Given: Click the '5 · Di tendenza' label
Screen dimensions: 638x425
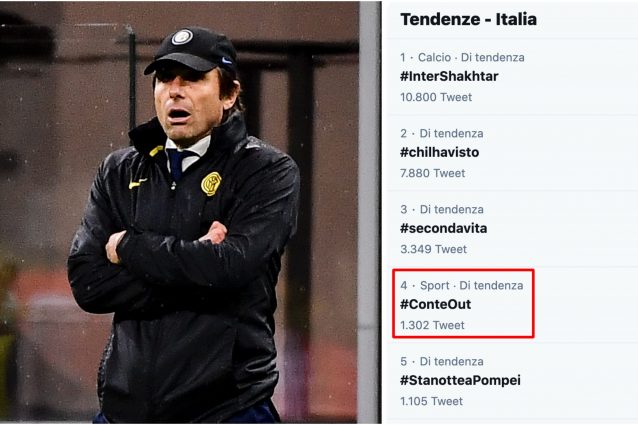Looking at the screenshot, I should pyautogui.click(x=442, y=362).
